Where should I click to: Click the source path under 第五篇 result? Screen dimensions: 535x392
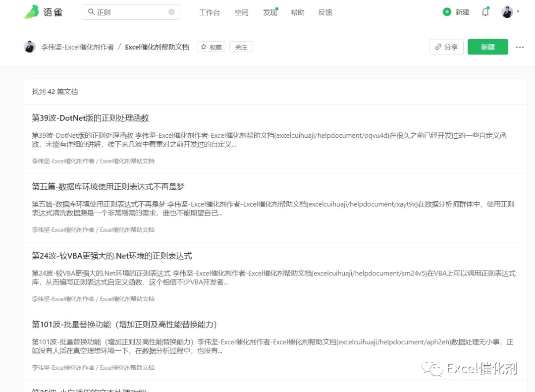click(x=93, y=230)
